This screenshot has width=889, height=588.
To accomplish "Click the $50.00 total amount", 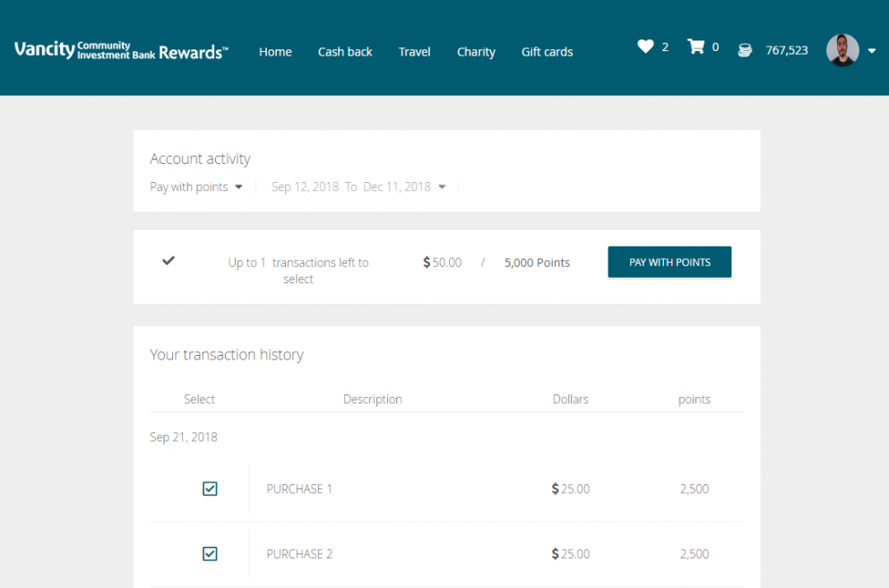I will pos(442,263).
